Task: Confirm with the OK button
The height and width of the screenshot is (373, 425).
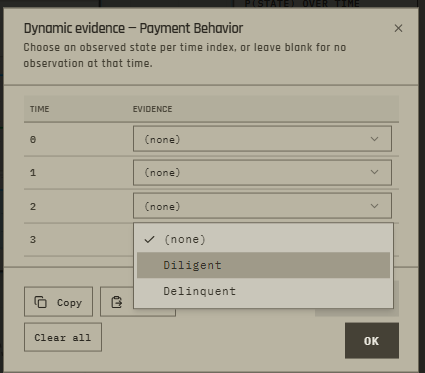Action: pyautogui.click(x=372, y=341)
